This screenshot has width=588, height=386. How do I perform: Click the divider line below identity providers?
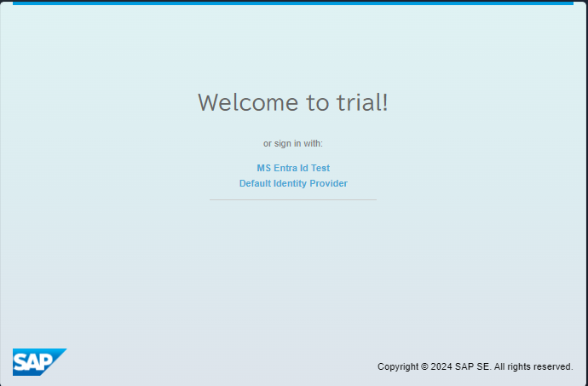[293, 199]
